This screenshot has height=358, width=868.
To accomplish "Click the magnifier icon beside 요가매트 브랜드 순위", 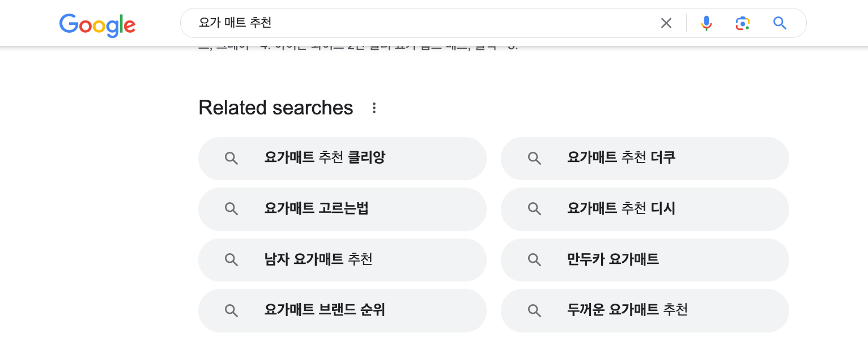I will [232, 310].
